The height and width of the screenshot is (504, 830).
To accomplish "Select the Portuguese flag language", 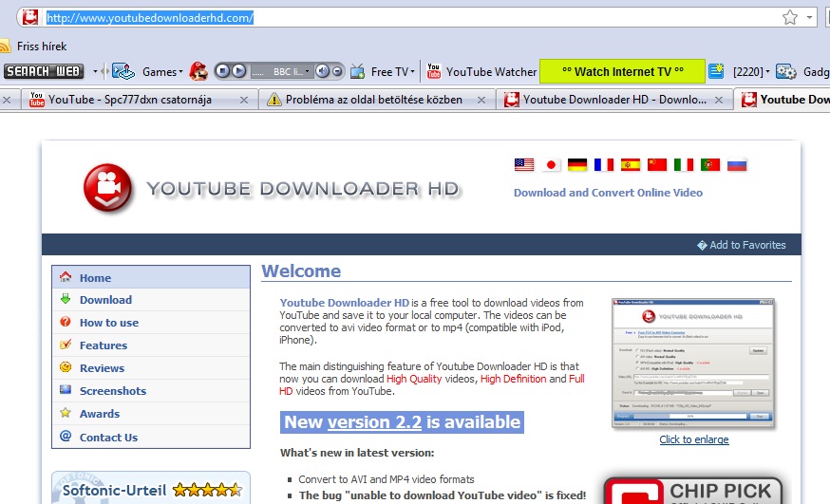I will (709, 164).
